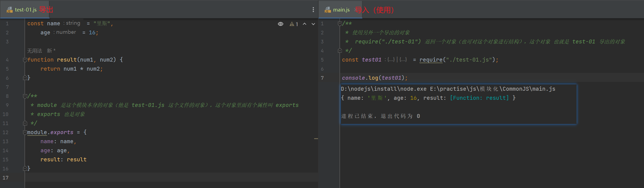The width and height of the screenshot is (644, 188).
Task: Open the tab options three-dot menu
Action: coord(313,10)
